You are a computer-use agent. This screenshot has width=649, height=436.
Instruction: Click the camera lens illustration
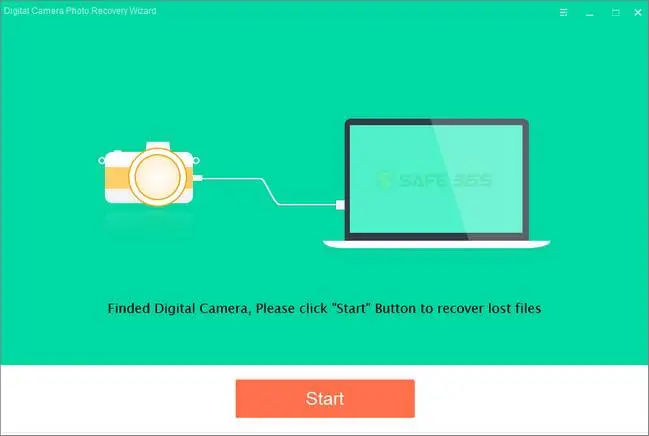(x=157, y=177)
